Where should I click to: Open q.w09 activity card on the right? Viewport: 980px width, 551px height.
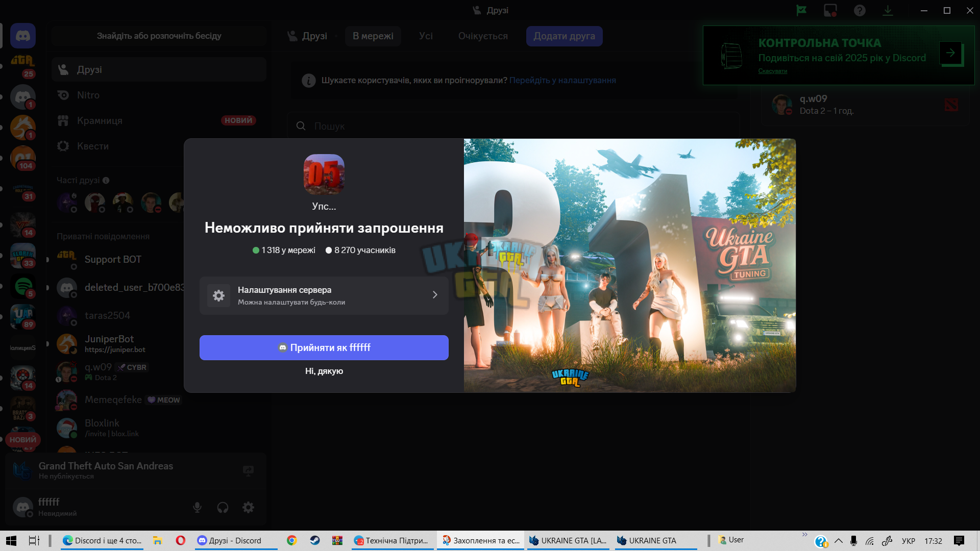[866, 105]
